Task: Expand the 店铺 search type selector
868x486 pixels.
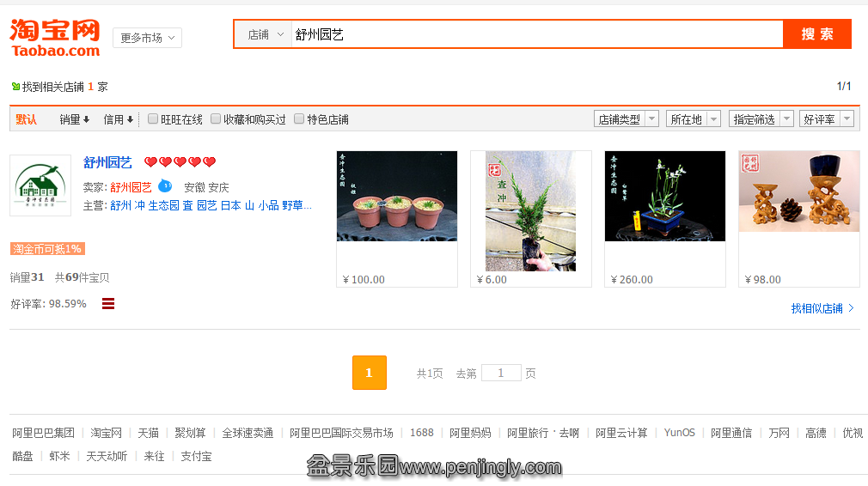Action: click(266, 35)
